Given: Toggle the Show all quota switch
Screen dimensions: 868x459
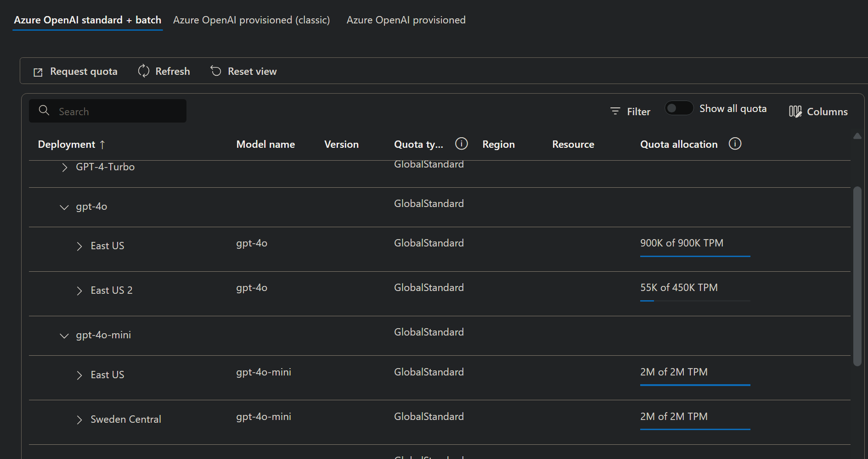Looking at the screenshot, I should 679,108.
